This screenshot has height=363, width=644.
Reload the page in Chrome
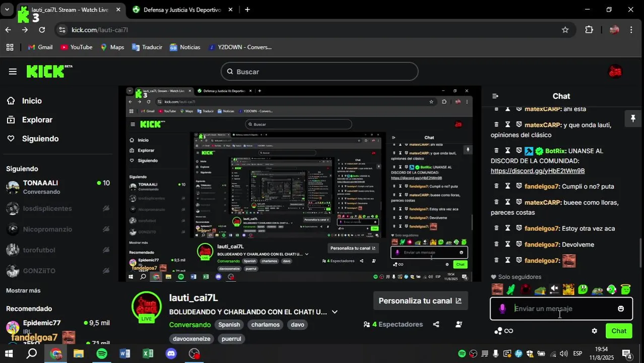42,30
